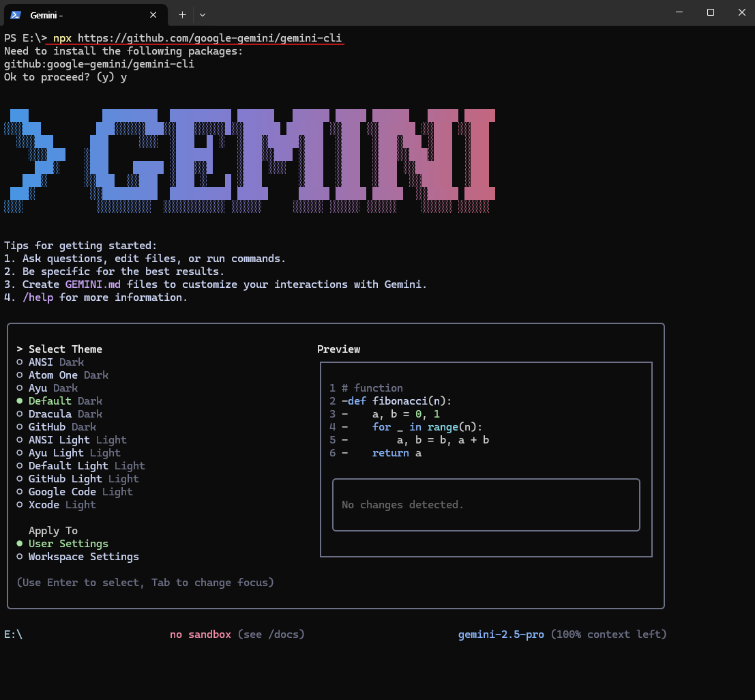Minimize the terminal window
755x700 pixels.
[x=679, y=12]
